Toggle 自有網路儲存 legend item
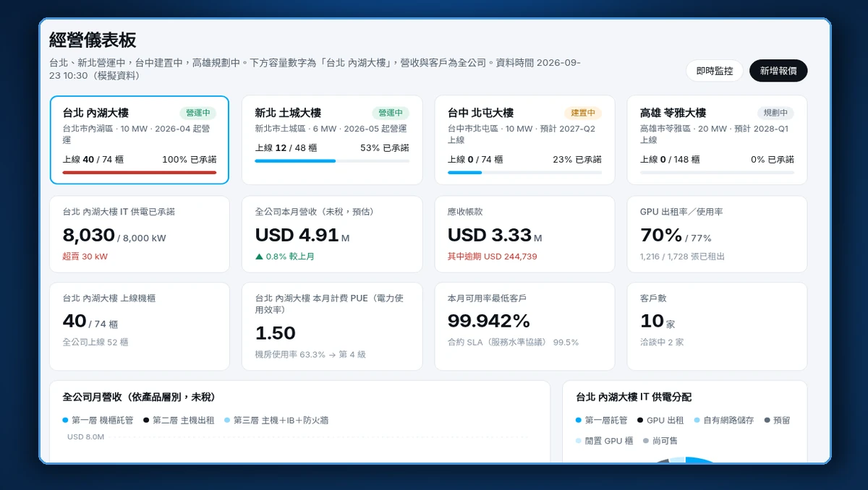This screenshot has width=868, height=490. pos(724,420)
